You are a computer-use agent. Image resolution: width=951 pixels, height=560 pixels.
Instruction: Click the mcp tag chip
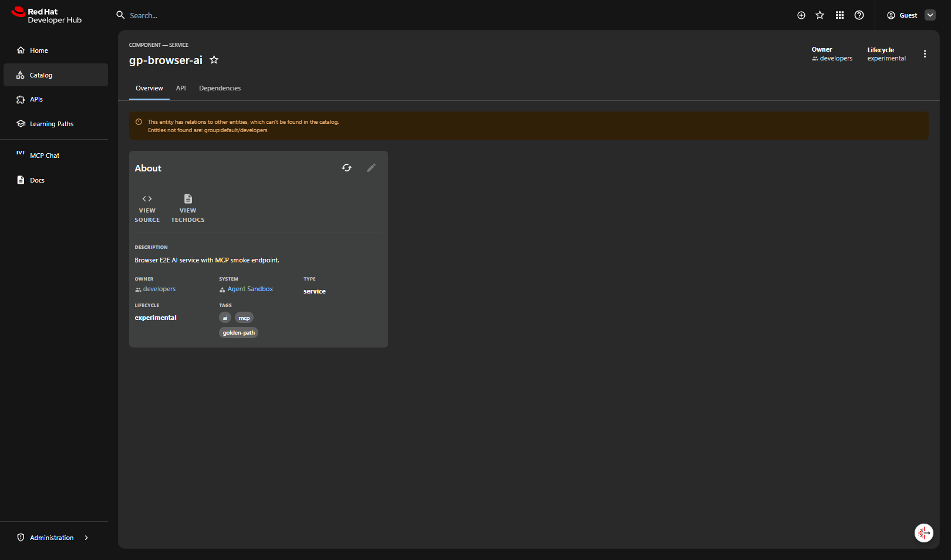coord(244,318)
